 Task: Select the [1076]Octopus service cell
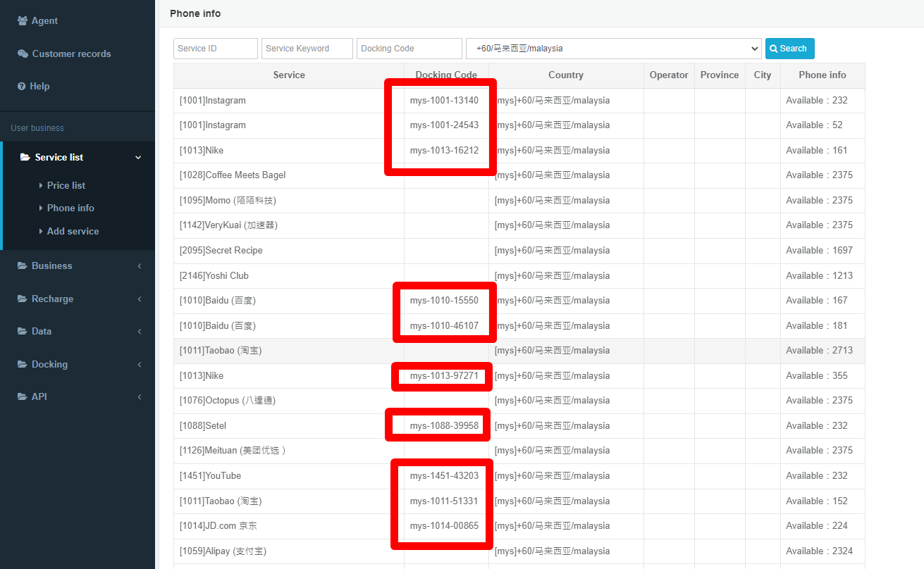[x=289, y=401]
